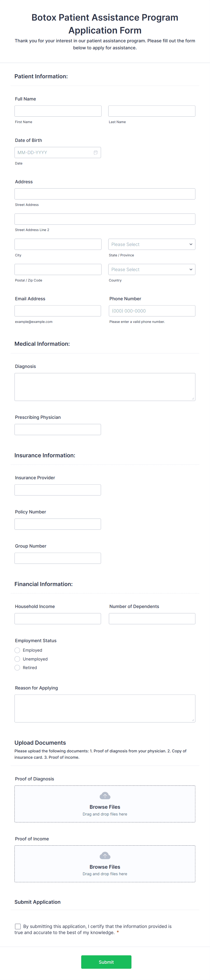Select the Retired radio button

click(17, 668)
